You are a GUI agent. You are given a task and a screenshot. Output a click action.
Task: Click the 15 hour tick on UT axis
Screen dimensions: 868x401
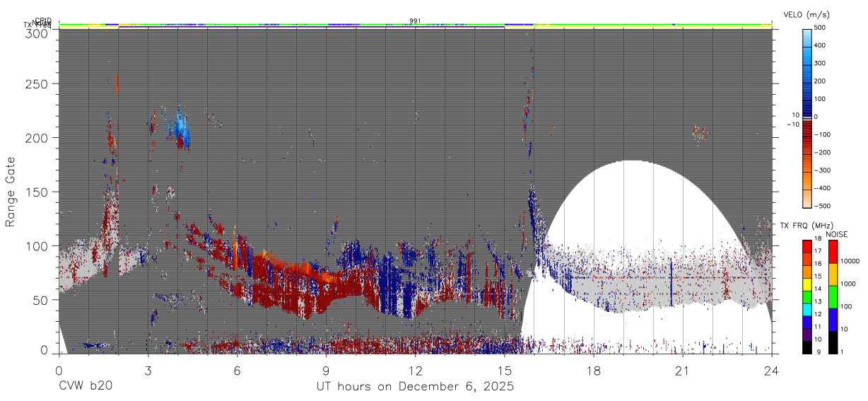[504, 370]
